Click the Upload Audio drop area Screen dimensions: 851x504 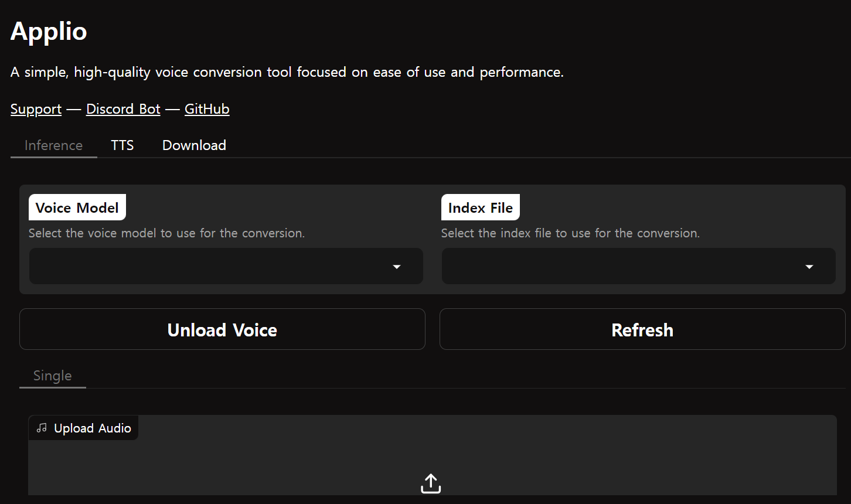click(433, 455)
